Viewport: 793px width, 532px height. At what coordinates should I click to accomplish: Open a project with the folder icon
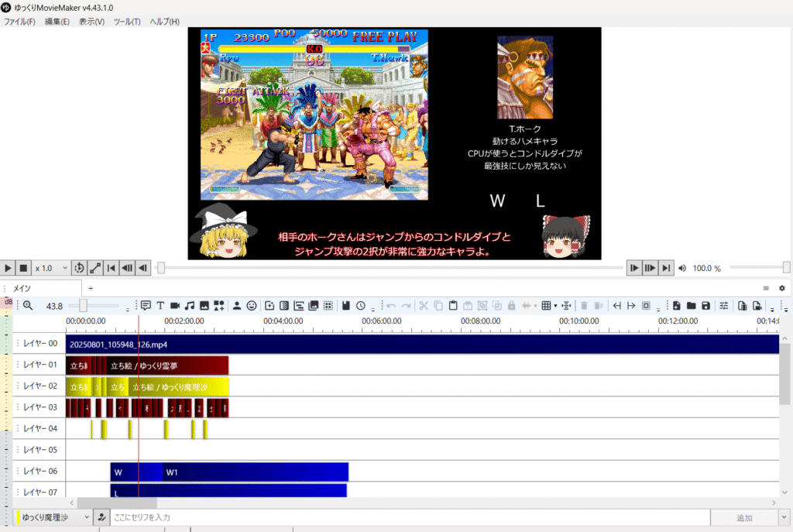tap(691, 305)
